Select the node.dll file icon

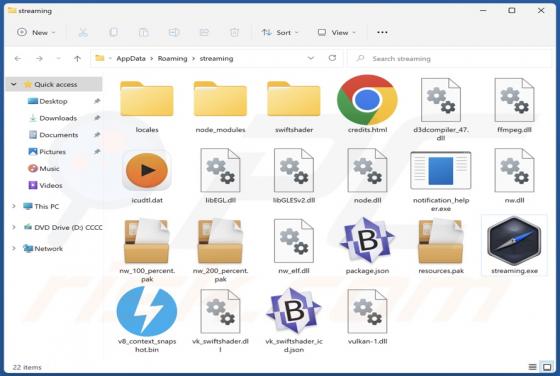click(367, 170)
